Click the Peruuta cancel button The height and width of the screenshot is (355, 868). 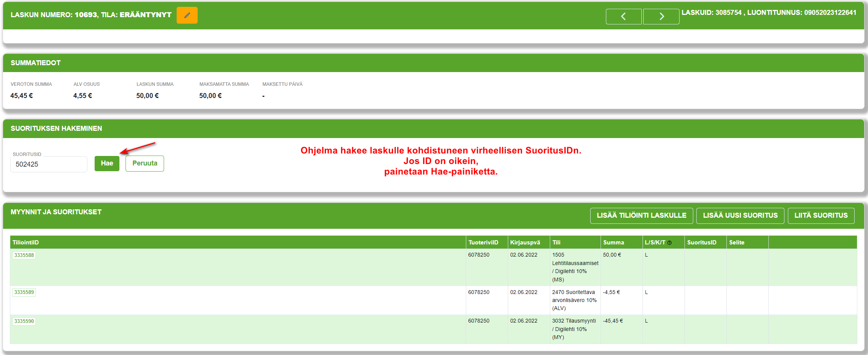click(145, 163)
